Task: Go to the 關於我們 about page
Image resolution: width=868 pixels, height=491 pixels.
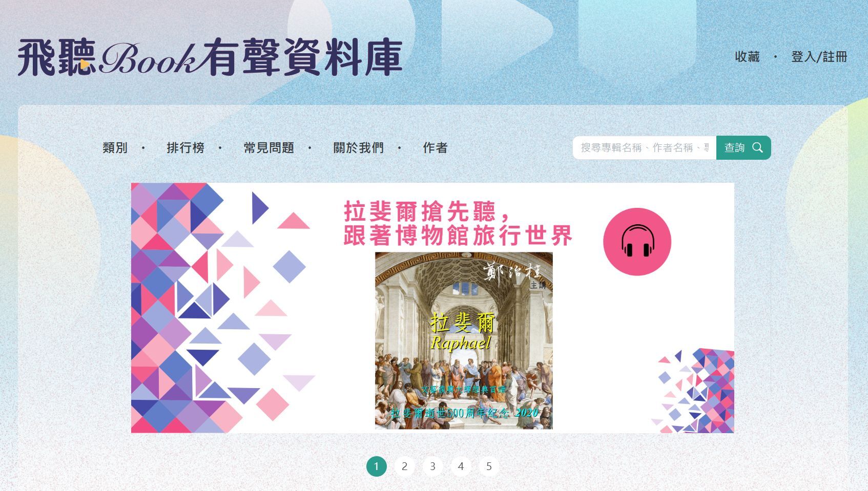Action: (358, 148)
